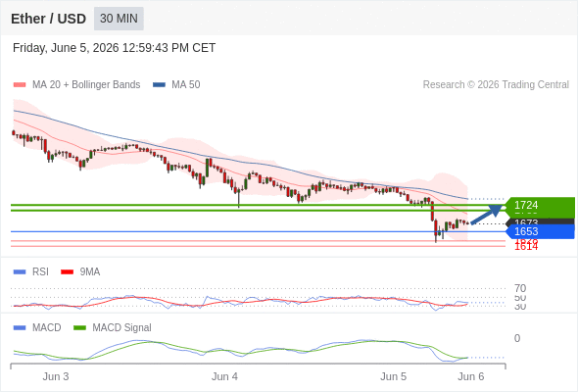578x392 pixels.
Task: Click the MA 50 blue legend swatch
Action: pyautogui.click(x=159, y=85)
